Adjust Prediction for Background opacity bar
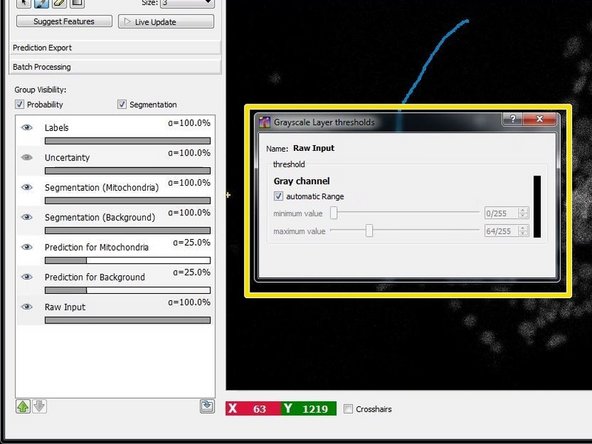592x444 pixels. [128, 290]
